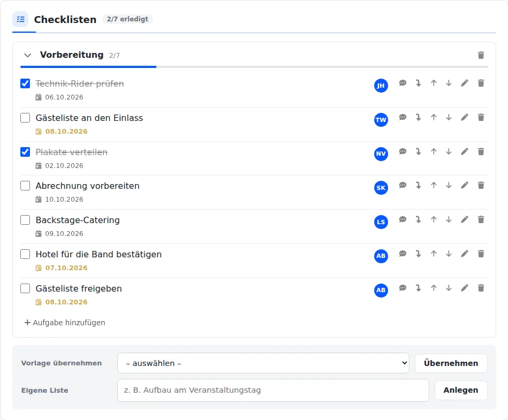This screenshot has width=508, height=420.
Task: Click the Checklisten heading
Action: (x=65, y=19)
